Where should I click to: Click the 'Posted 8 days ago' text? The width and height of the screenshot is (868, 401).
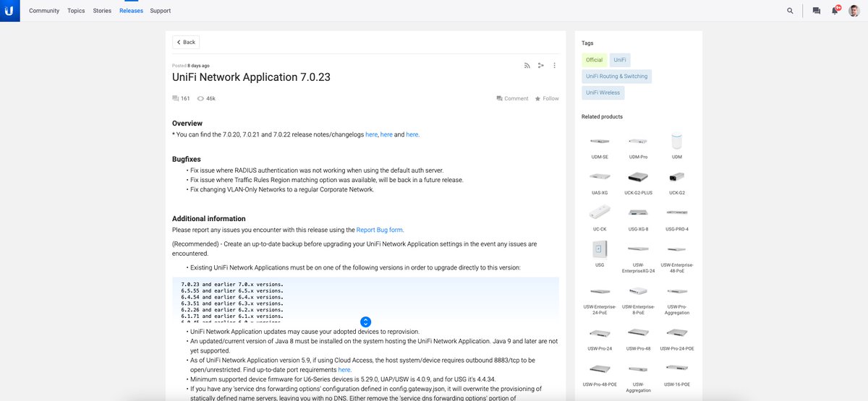191,65
